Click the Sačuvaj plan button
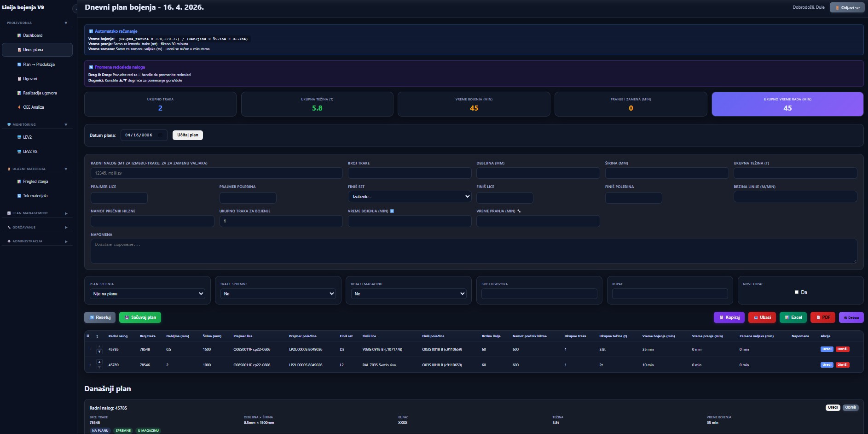 (x=140, y=317)
